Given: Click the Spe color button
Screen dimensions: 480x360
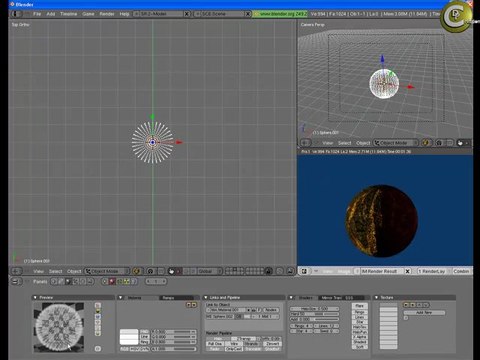Looking at the screenshot, I should tap(144, 337).
